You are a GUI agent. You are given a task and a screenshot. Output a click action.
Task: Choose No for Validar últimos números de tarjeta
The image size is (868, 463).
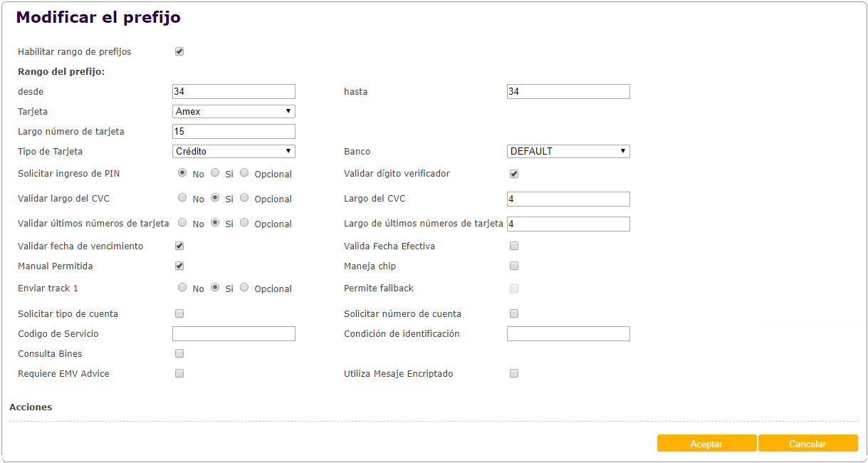point(182,222)
